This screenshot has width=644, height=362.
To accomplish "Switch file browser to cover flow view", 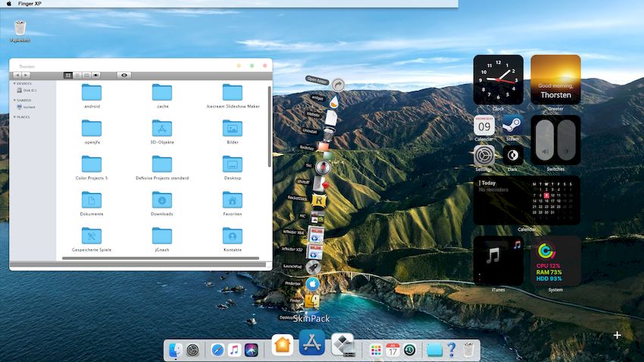I will 95,76.
